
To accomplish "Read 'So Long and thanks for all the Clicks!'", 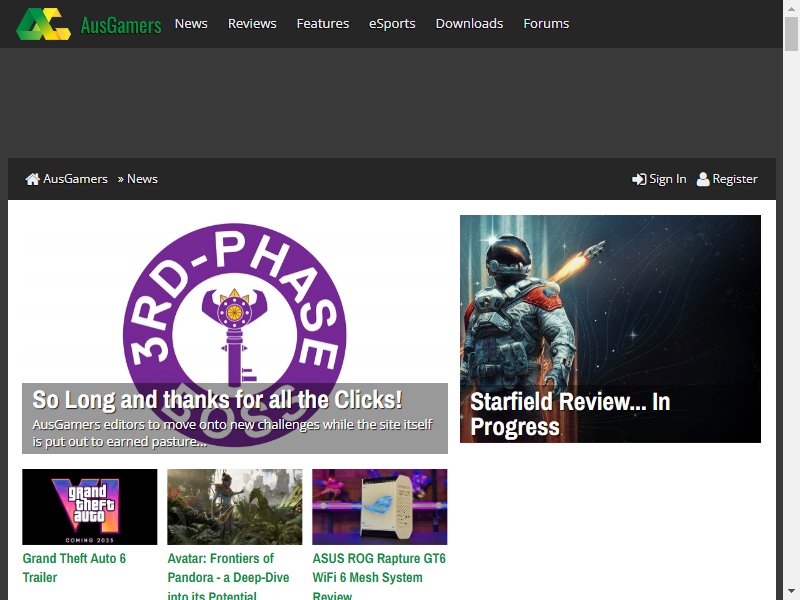I will coord(217,400).
